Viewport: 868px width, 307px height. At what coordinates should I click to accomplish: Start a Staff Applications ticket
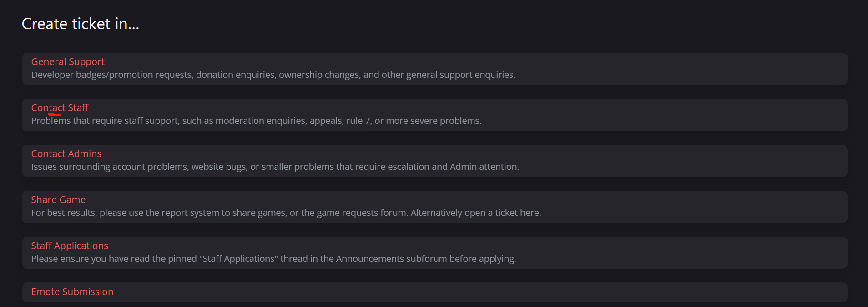70,246
